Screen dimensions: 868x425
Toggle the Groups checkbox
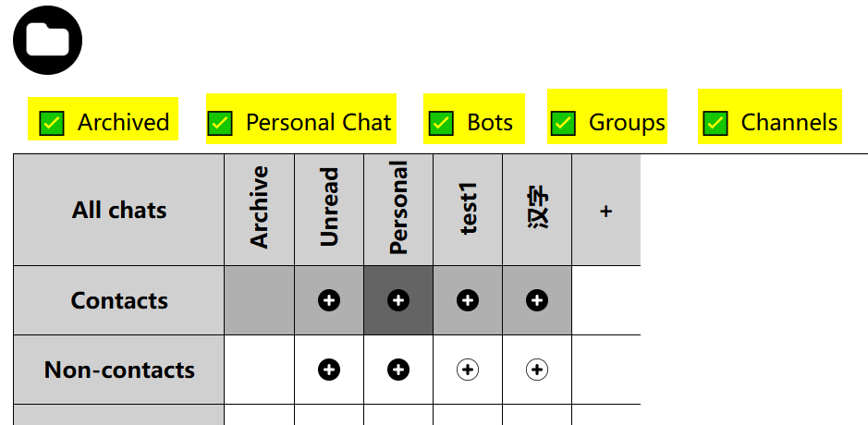(x=563, y=123)
